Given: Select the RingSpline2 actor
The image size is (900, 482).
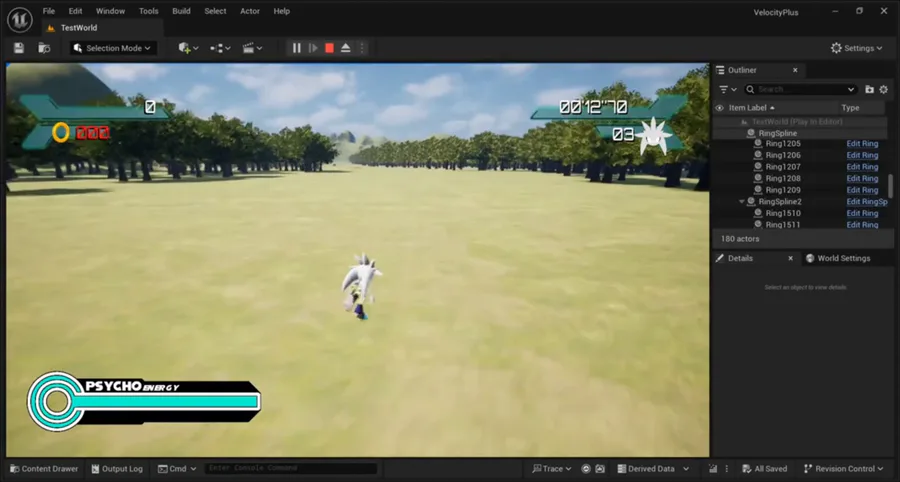Looking at the screenshot, I should pos(780,201).
